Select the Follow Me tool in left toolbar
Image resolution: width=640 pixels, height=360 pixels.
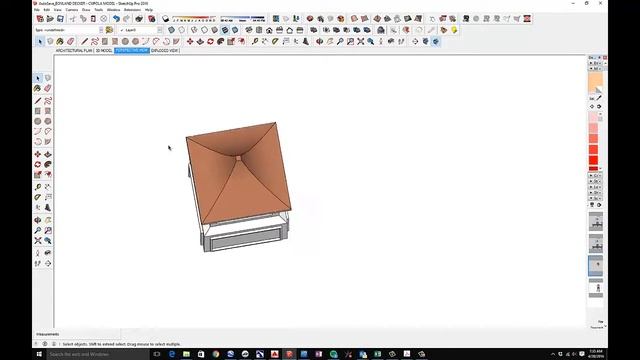click(48, 164)
